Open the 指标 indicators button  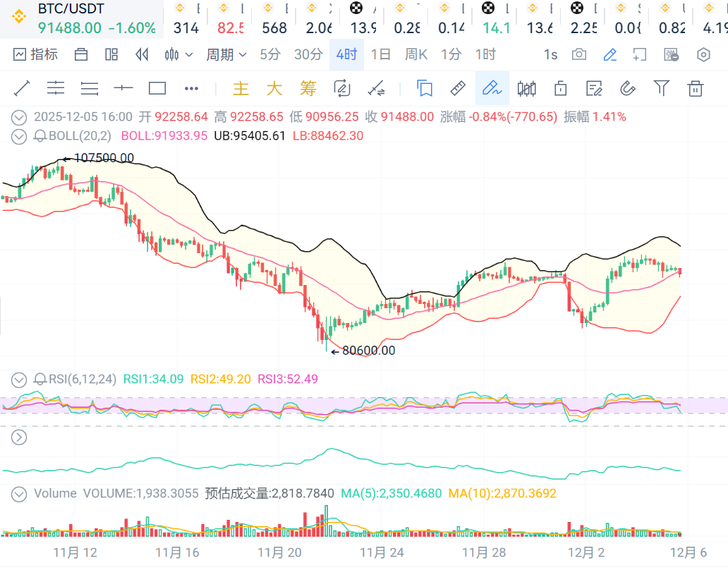point(36,54)
